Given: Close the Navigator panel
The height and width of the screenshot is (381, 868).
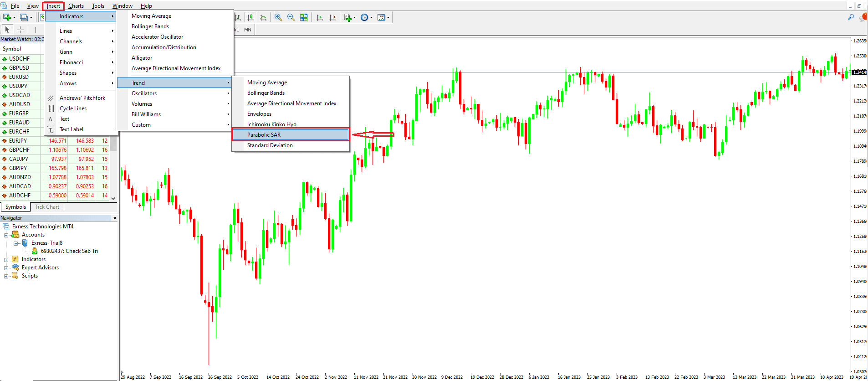Looking at the screenshot, I should [115, 218].
